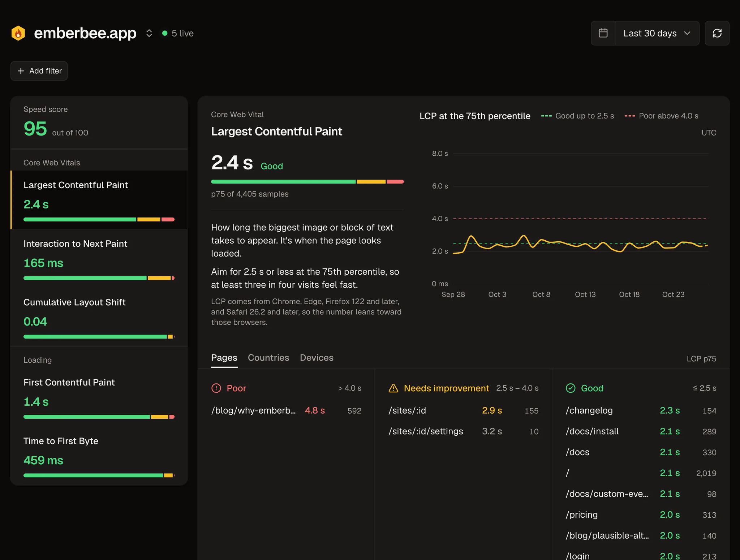Select the Cumulative Layout Shift card
This screenshot has height=560, width=740.
pyautogui.click(x=99, y=317)
